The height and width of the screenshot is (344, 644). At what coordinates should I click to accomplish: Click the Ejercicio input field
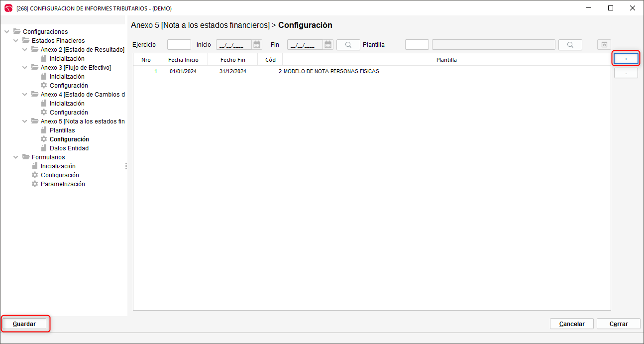pyautogui.click(x=179, y=45)
